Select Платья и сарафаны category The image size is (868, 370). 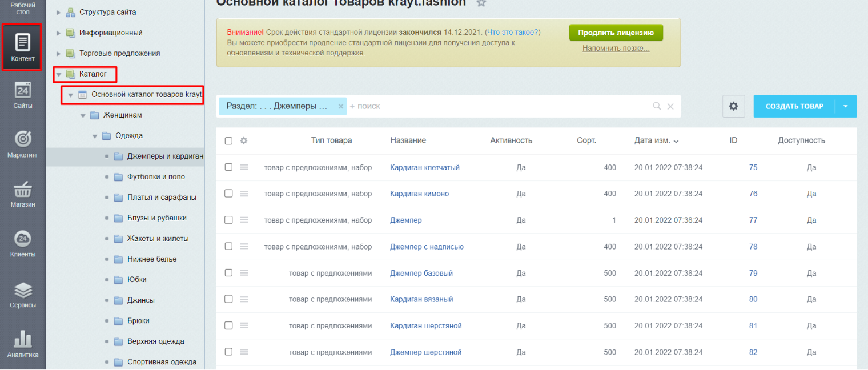[162, 198]
